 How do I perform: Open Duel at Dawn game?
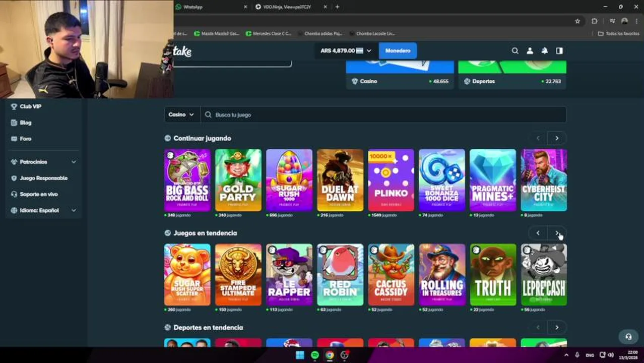340,180
